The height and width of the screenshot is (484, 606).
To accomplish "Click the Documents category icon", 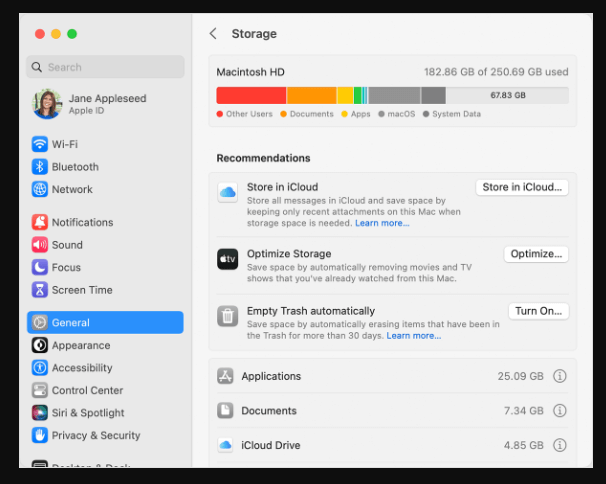I will 225,411.
